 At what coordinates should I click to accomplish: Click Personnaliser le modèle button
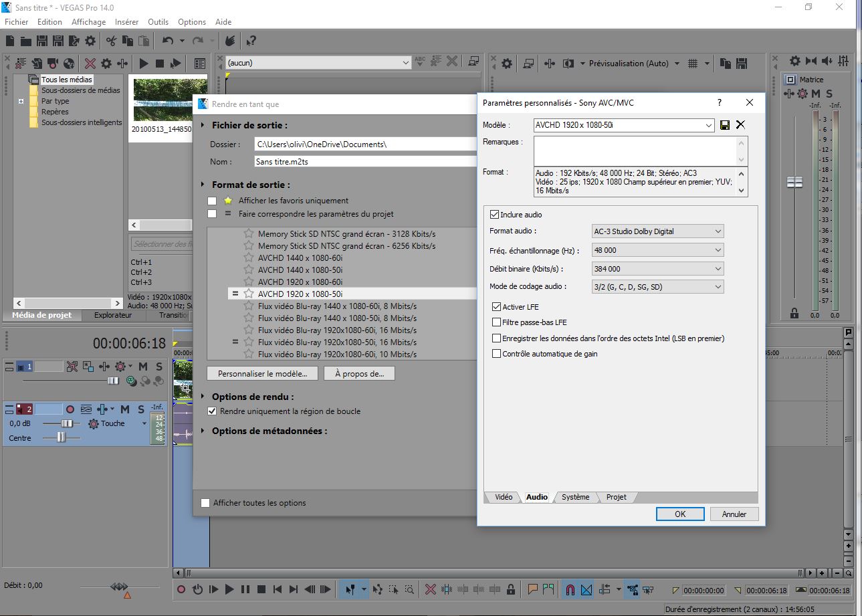point(262,373)
